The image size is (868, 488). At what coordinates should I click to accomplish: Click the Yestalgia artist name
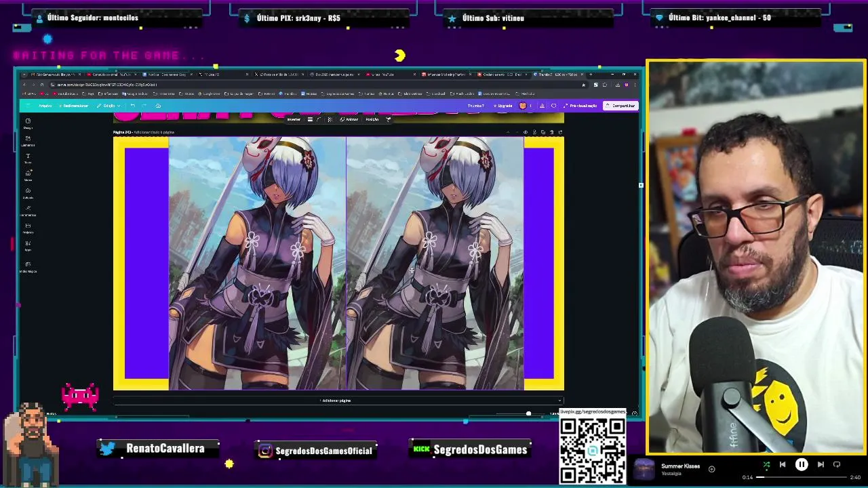(x=671, y=474)
